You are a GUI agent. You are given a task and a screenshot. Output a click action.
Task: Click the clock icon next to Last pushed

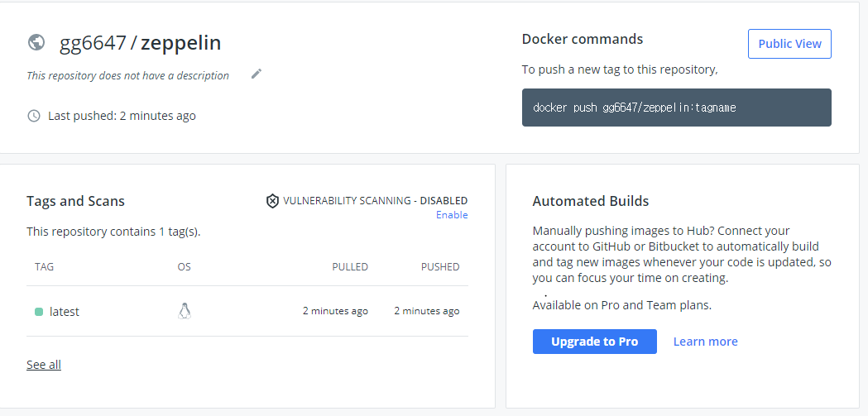point(34,116)
